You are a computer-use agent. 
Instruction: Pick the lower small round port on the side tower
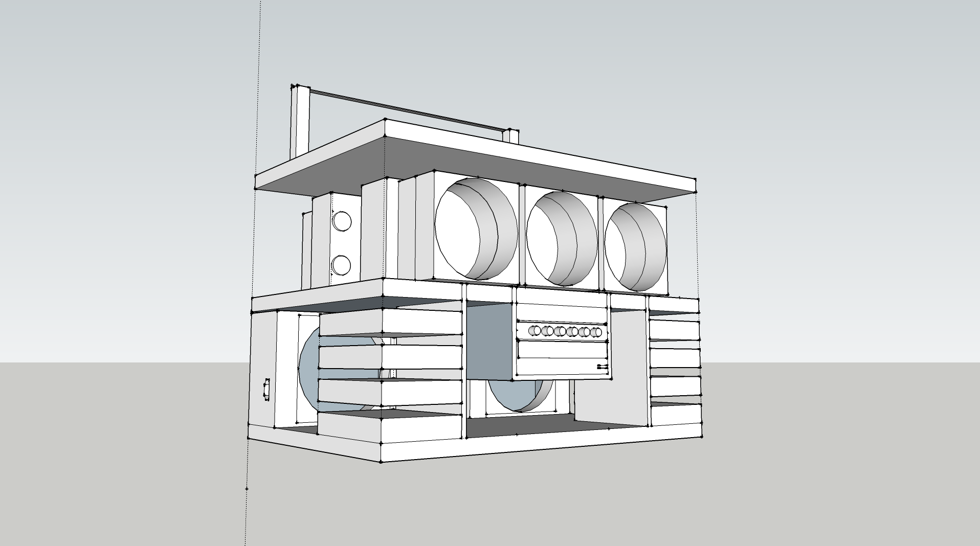341,265
